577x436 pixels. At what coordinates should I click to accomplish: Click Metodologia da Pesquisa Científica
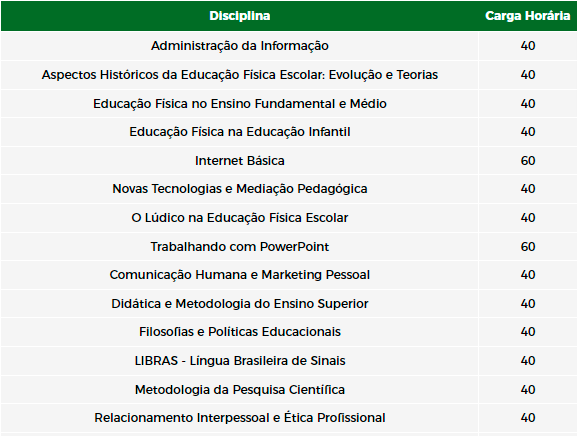240,390
